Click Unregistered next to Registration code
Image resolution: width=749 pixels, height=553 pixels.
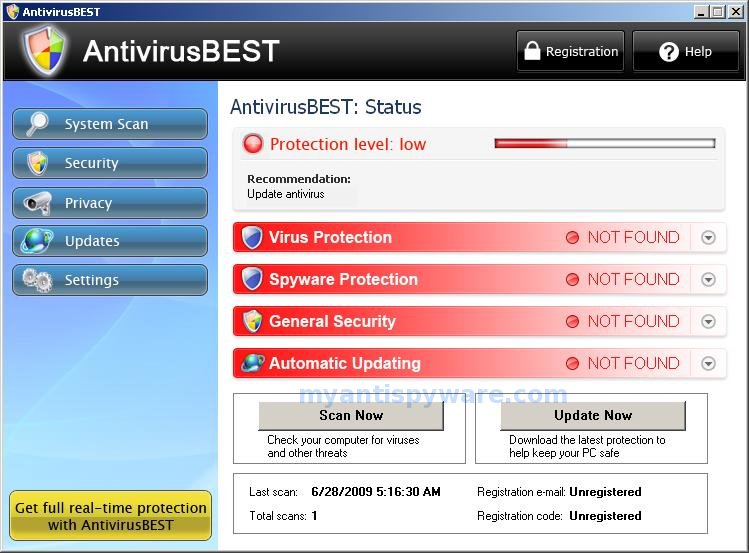pyautogui.click(x=605, y=516)
